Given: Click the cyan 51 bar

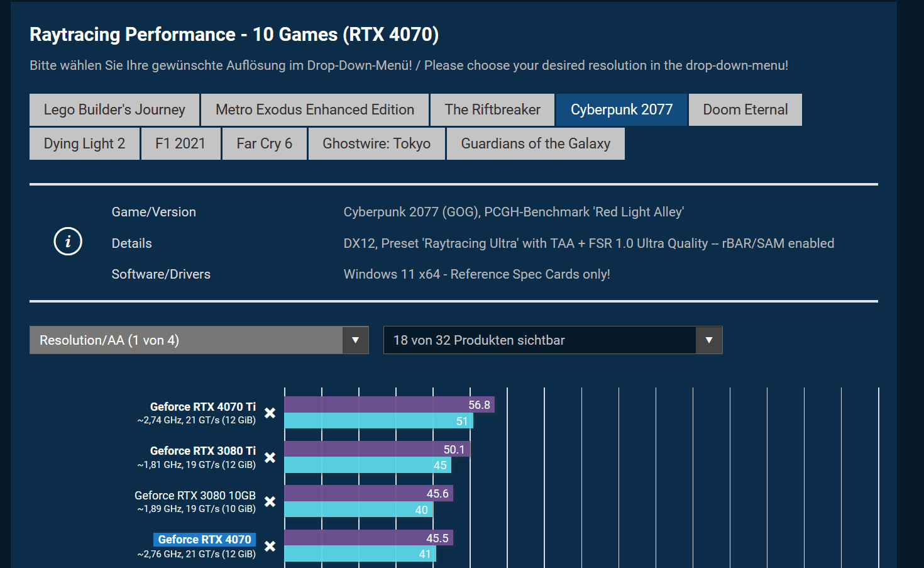Looking at the screenshot, I should point(378,421).
